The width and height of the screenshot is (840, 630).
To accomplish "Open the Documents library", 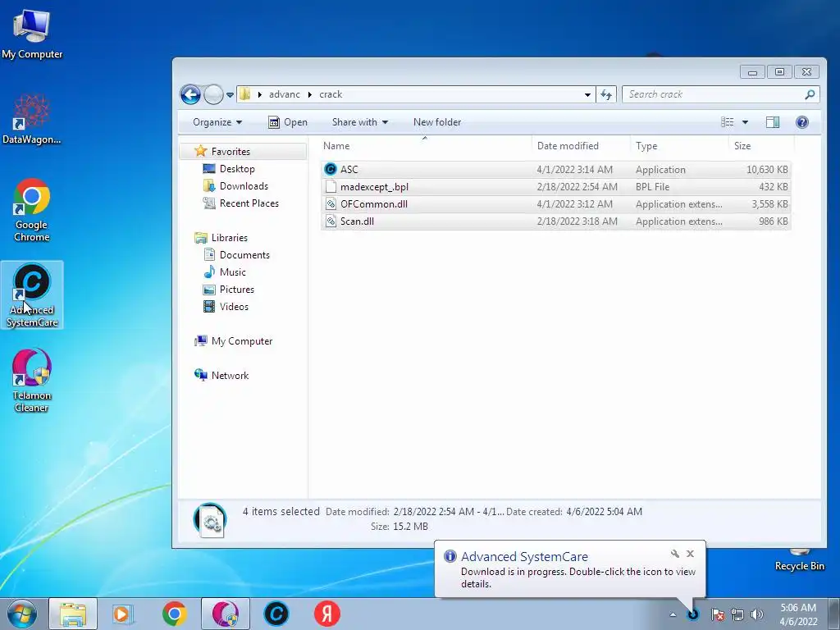I will (x=244, y=255).
